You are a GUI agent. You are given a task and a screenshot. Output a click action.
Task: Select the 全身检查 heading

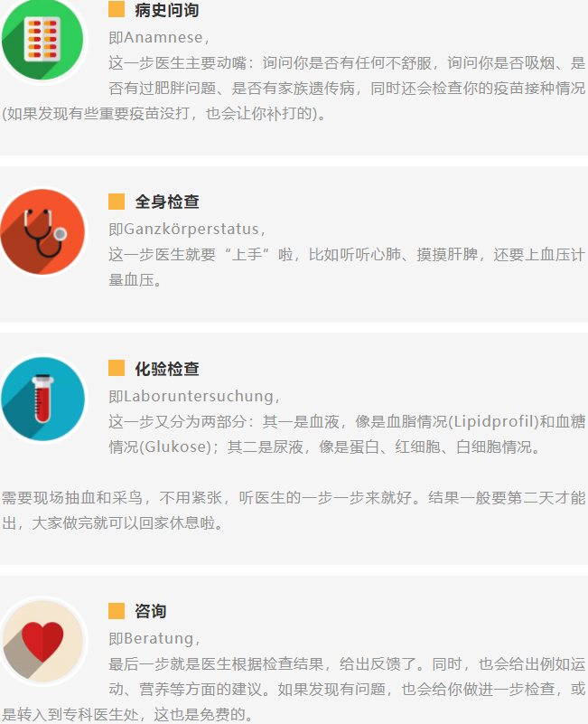click(x=166, y=202)
